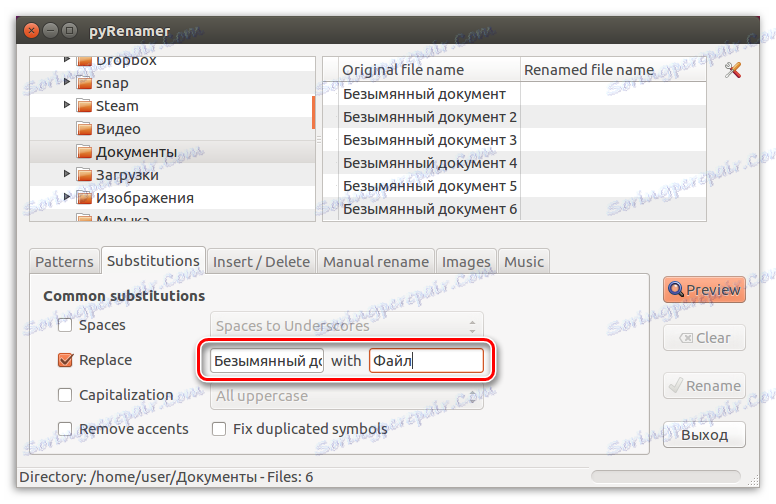Enable the Spaces checkbox
Screen dimensions: 776x504
(65, 325)
